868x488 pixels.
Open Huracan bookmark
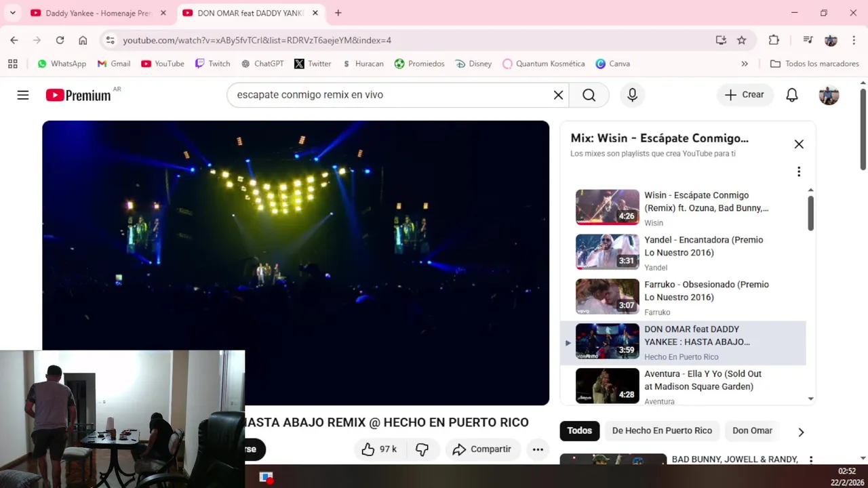(x=363, y=64)
